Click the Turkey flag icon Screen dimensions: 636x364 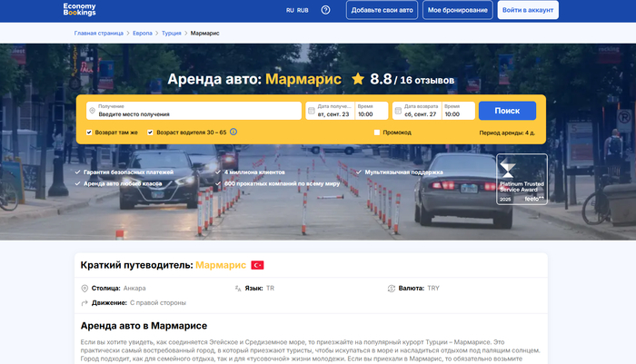(x=257, y=264)
